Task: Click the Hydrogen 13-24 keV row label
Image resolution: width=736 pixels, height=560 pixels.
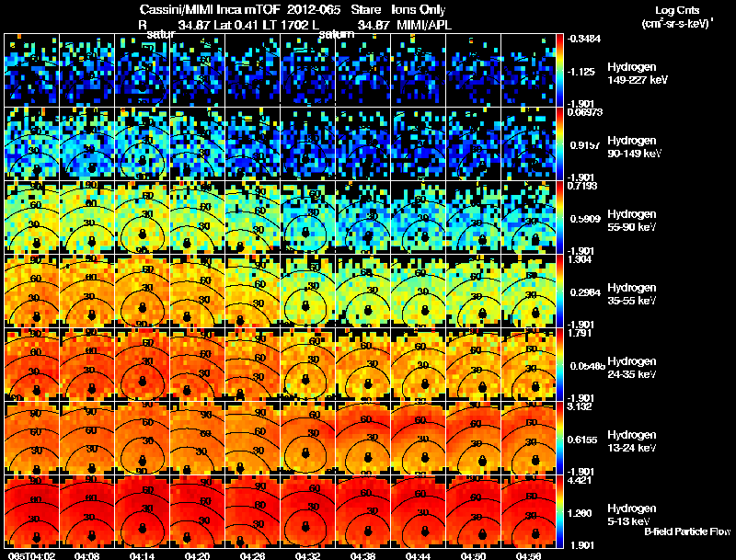Action: 632,441
